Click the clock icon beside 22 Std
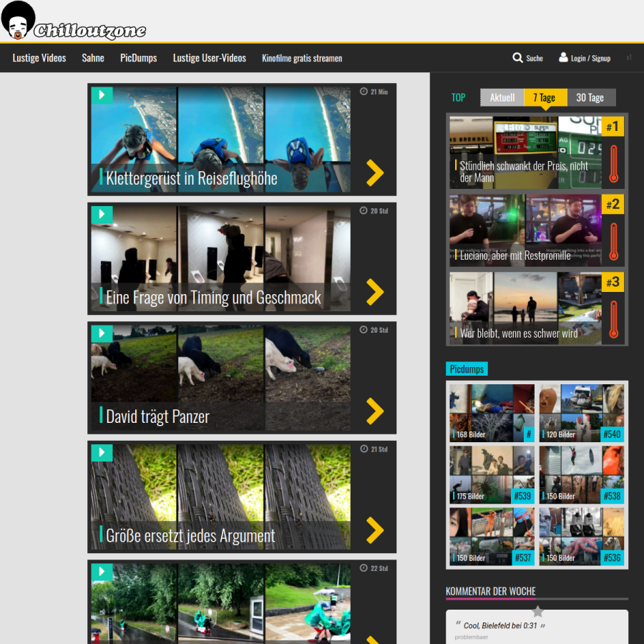 [x=364, y=568]
